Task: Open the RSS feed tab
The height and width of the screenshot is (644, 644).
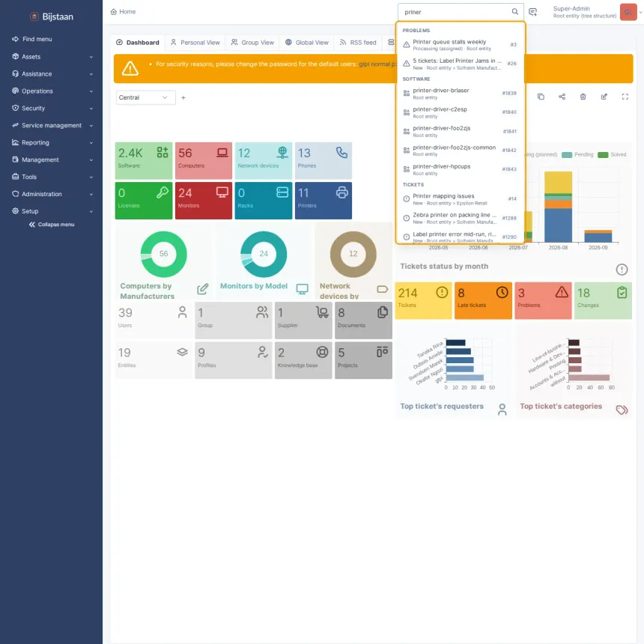Action: [358, 42]
